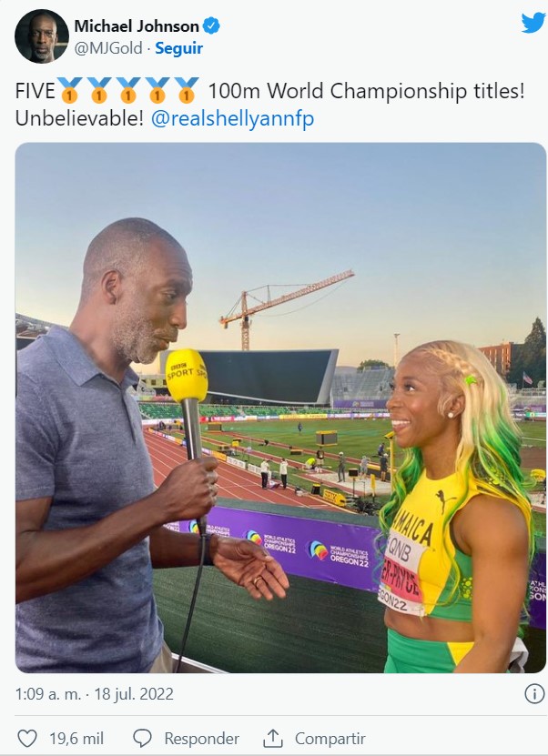Screen dimensions: 548x756
Task: Click the reply speech bubble icon
Action: 142,738
